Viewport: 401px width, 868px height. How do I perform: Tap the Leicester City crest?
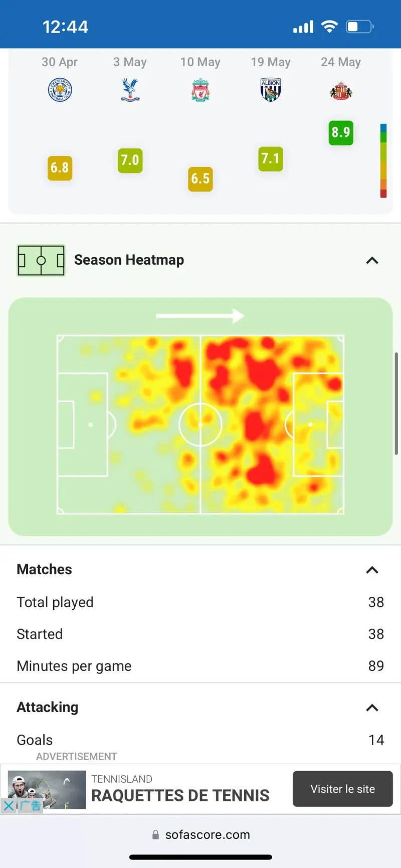(x=60, y=90)
